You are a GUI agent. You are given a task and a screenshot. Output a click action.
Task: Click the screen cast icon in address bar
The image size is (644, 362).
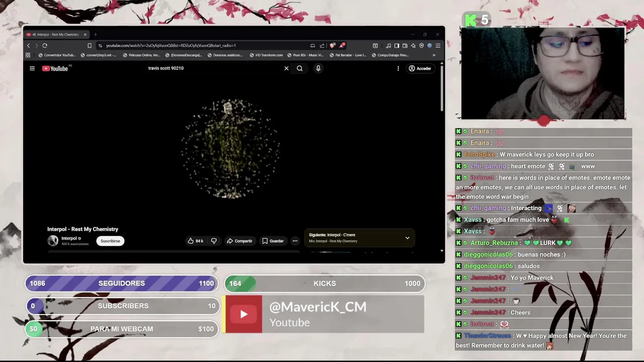[312, 46]
